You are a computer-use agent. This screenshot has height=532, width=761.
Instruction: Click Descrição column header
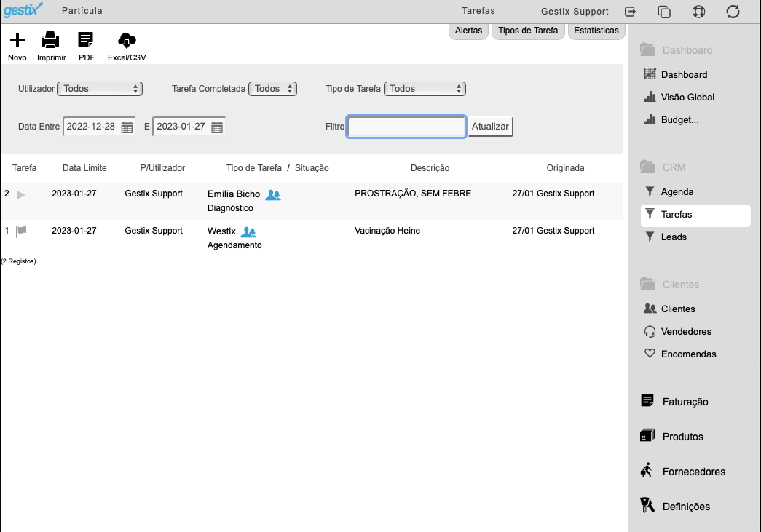(430, 168)
